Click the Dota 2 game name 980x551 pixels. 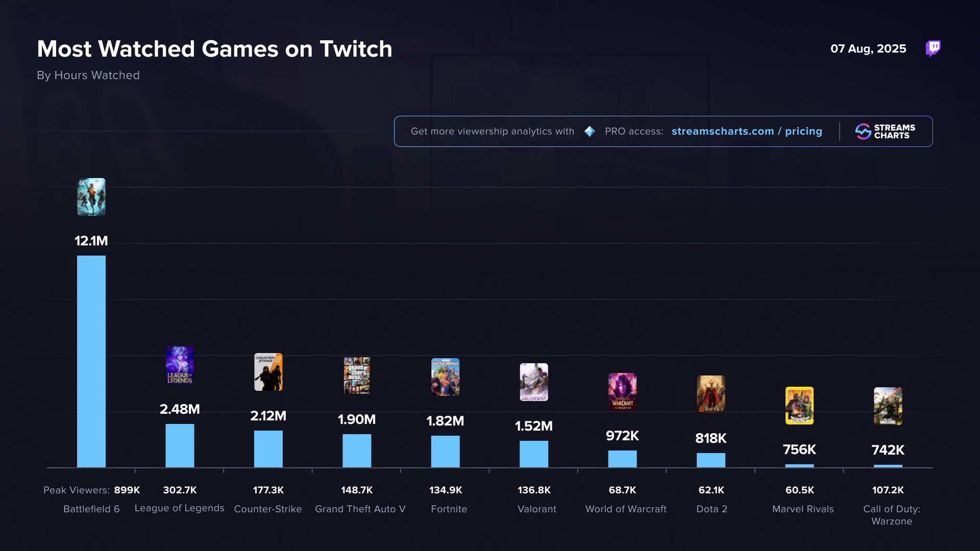(712, 509)
